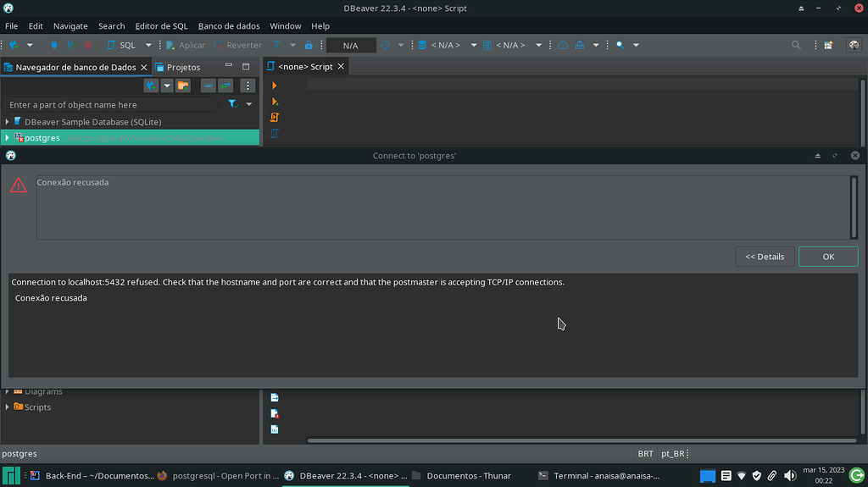The height and width of the screenshot is (487, 868).
Task: Collapse error details with Details button
Action: click(765, 257)
